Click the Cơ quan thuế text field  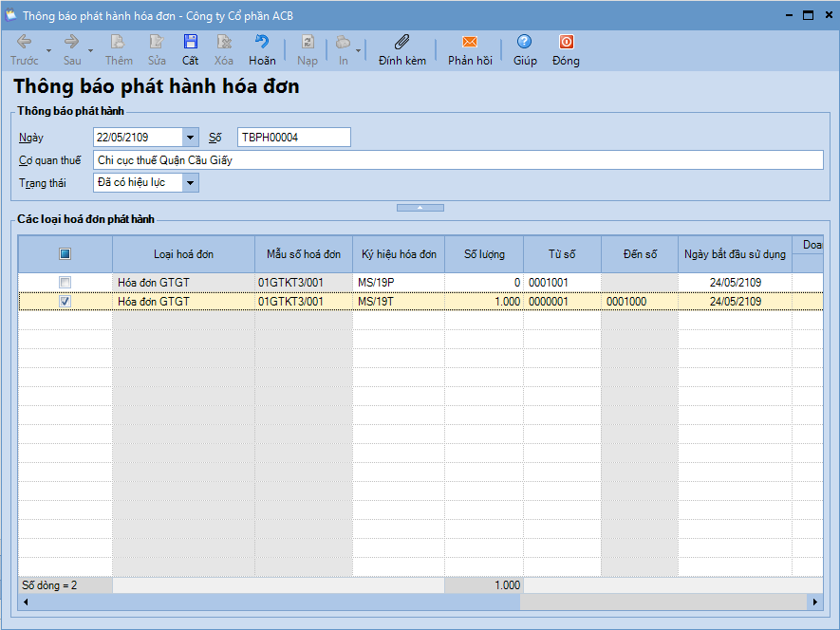click(x=457, y=160)
